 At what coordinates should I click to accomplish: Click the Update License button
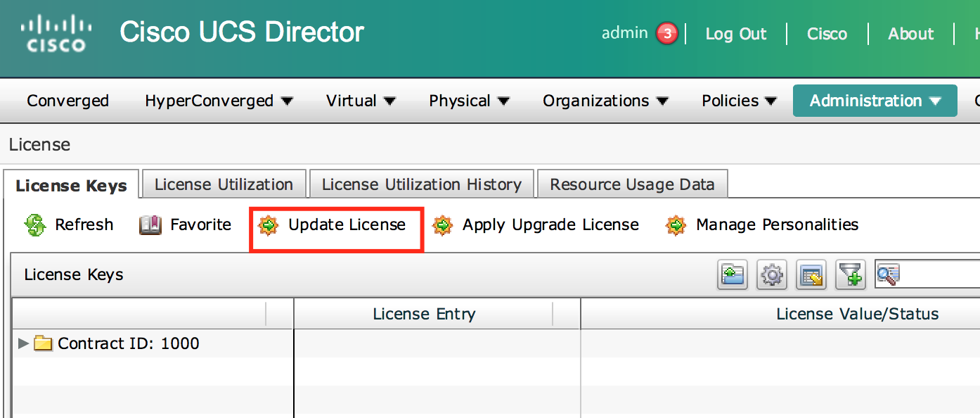click(335, 225)
